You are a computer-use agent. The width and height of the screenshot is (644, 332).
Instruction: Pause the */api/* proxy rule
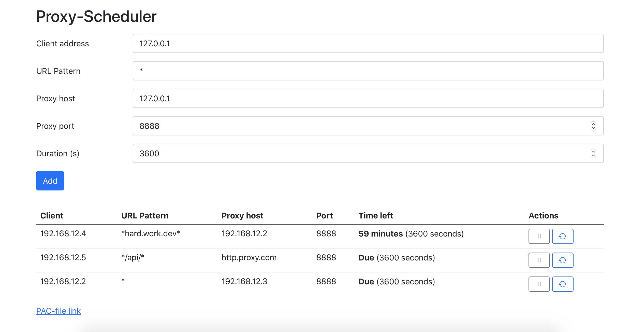539,260
